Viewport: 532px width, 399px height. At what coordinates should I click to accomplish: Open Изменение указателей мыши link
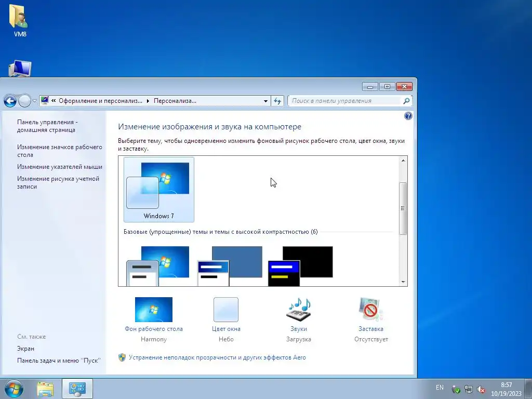pos(60,167)
